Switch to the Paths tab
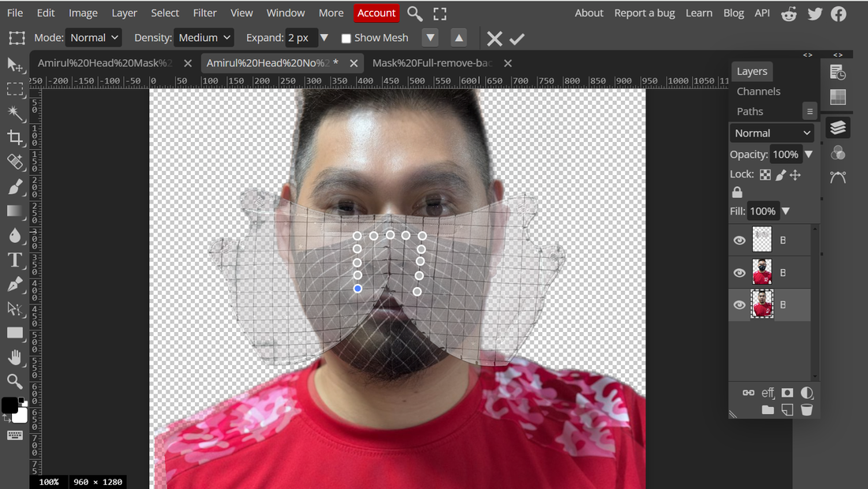The height and width of the screenshot is (489, 868). click(x=750, y=111)
